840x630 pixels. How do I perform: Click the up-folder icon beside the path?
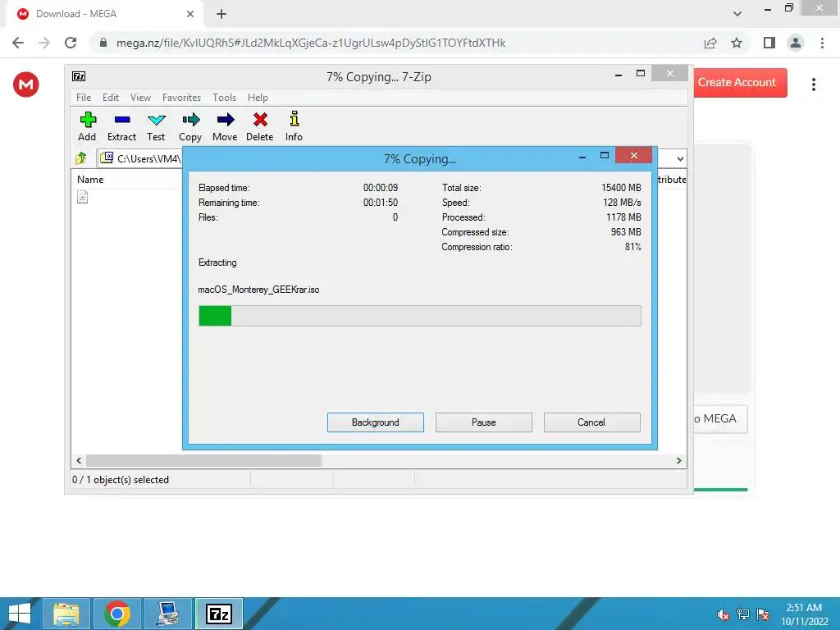(x=81, y=158)
